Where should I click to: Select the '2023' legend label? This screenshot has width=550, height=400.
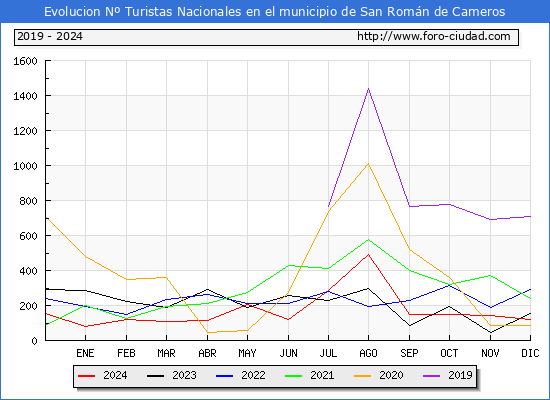(x=184, y=375)
